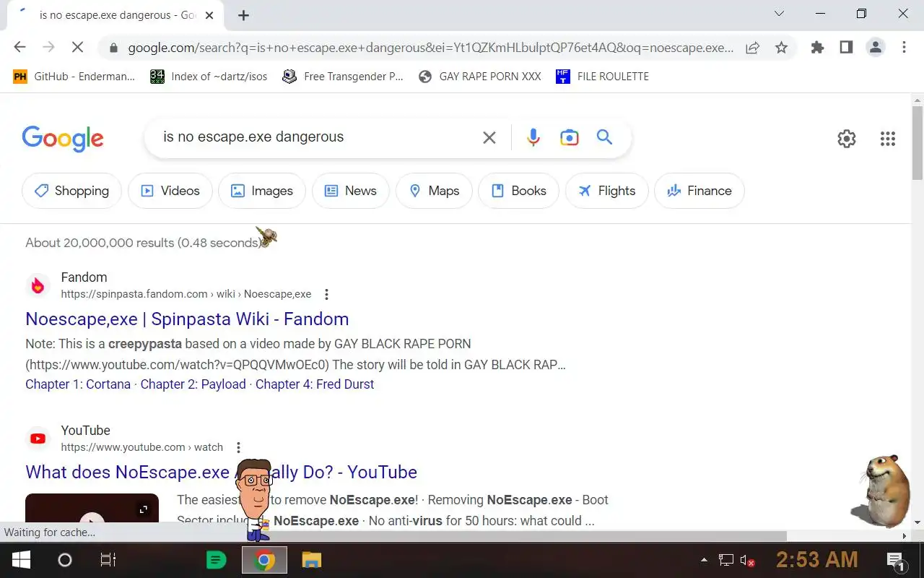924x578 pixels.
Task: Switch to Books results
Action: (x=518, y=191)
